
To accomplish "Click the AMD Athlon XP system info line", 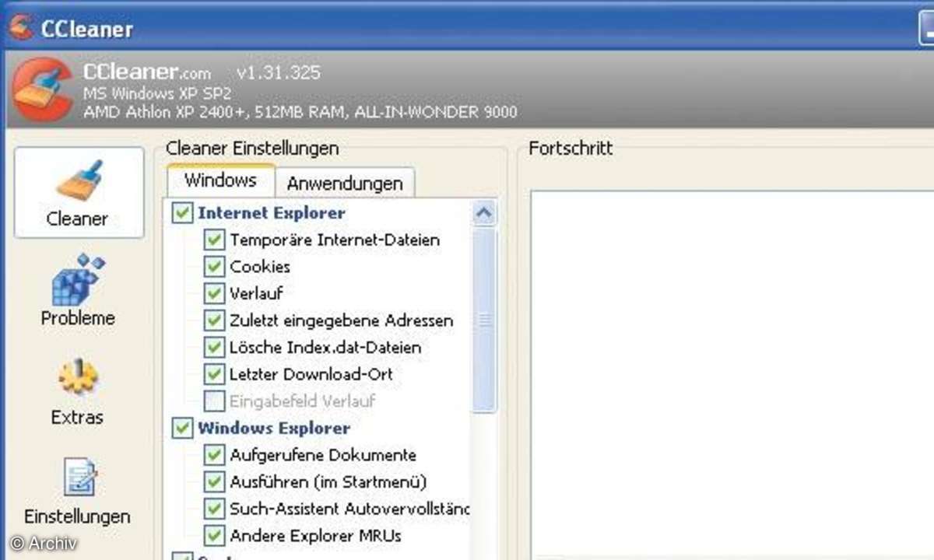I will [299, 113].
